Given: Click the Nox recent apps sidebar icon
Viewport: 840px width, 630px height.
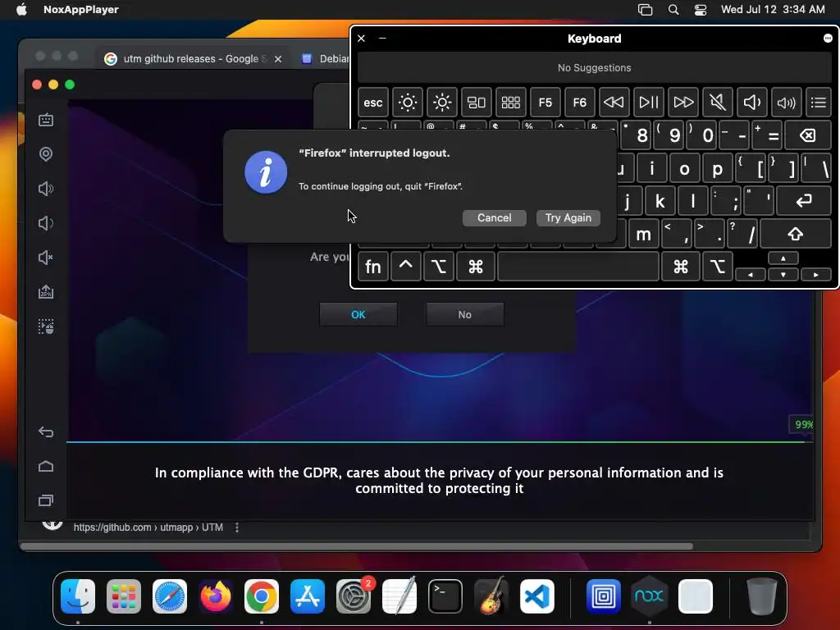Looking at the screenshot, I should pos(46,500).
